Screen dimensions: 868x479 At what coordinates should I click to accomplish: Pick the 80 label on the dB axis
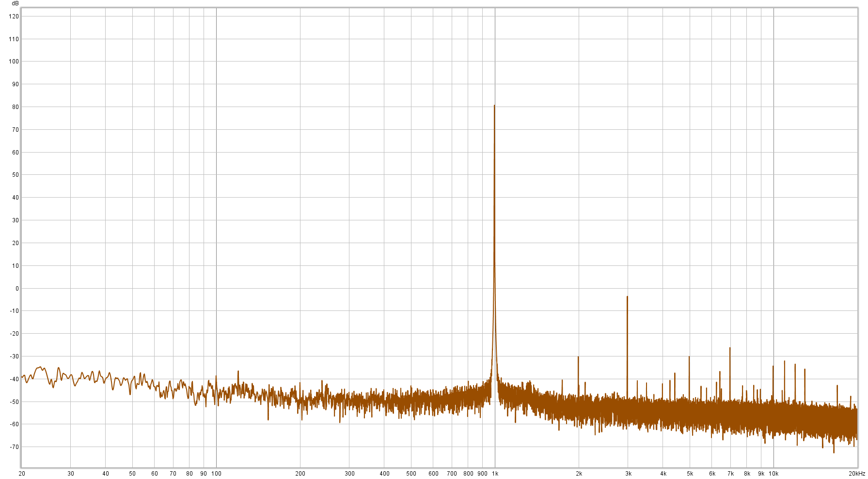(x=16, y=107)
